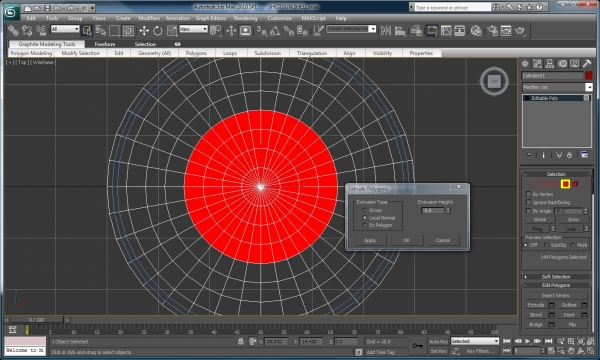Image resolution: width=600 pixels, height=360 pixels.
Task: Click the Grow selection button
Action: coord(573,220)
